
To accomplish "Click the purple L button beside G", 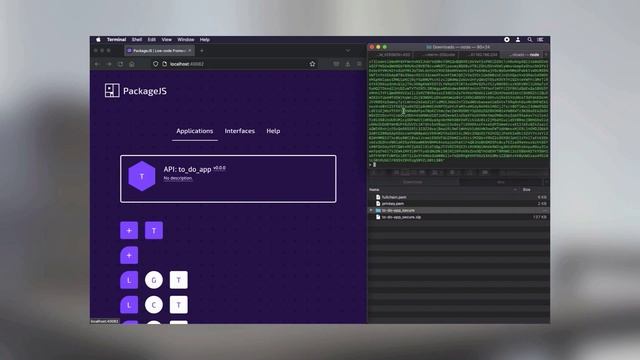I will tap(129, 280).
